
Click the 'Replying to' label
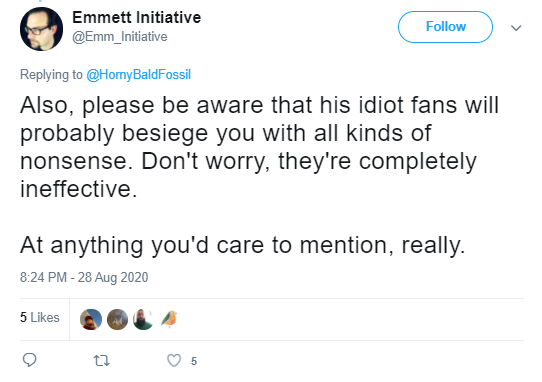(51, 75)
